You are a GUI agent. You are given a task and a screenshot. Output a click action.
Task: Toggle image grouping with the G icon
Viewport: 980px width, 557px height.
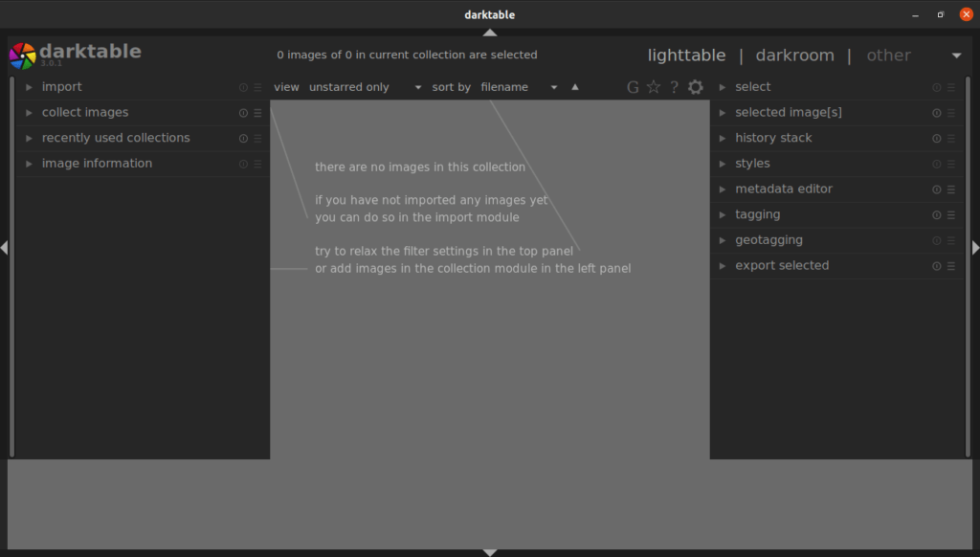tap(633, 87)
